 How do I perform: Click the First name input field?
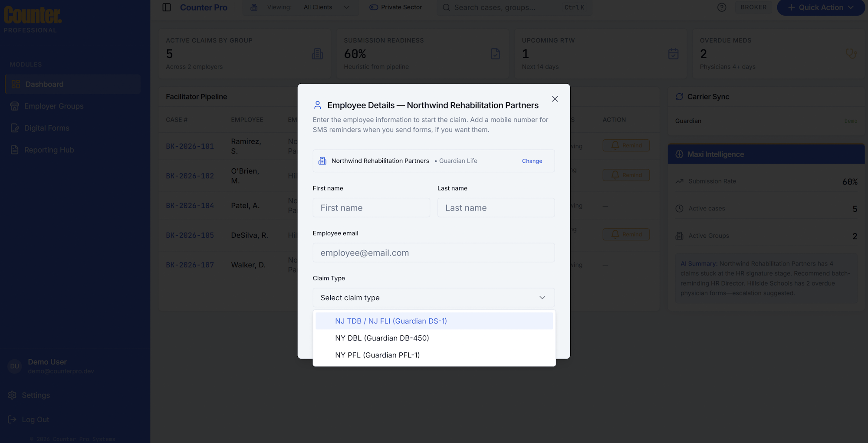coord(371,208)
